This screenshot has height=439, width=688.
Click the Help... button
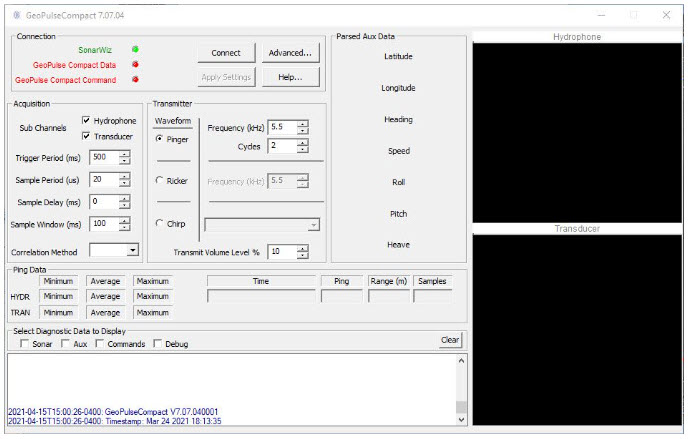(x=291, y=77)
